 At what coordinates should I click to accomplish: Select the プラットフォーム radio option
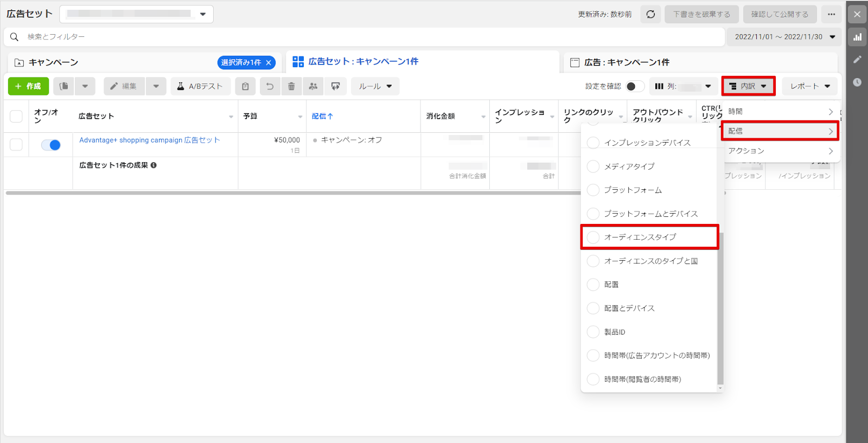point(593,190)
